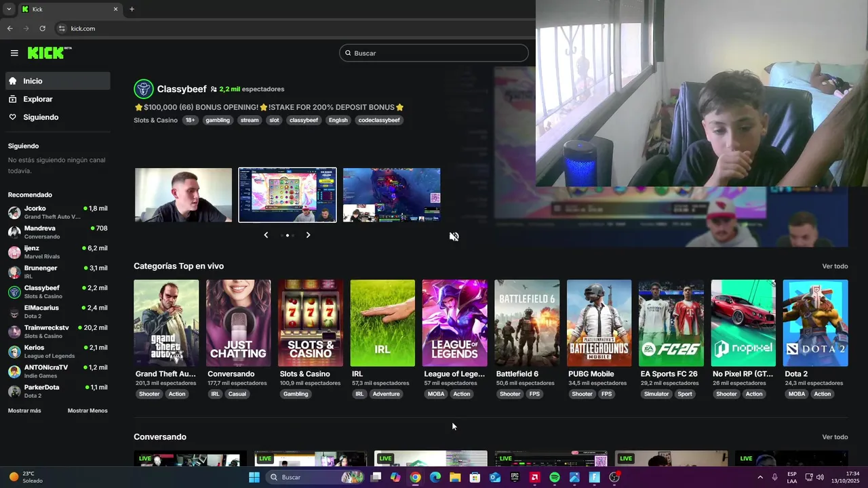Click the 18+ tag
The image size is (868, 488).
click(x=190, y=120)
